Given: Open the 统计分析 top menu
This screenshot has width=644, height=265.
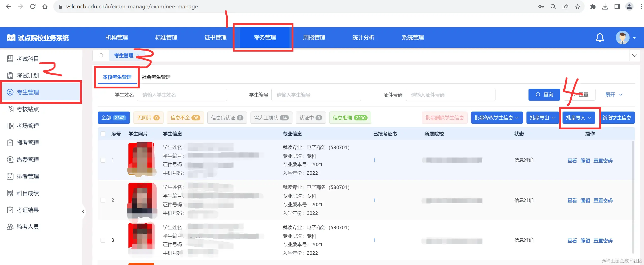Looking at the screenshot, I should coord(364,38).
